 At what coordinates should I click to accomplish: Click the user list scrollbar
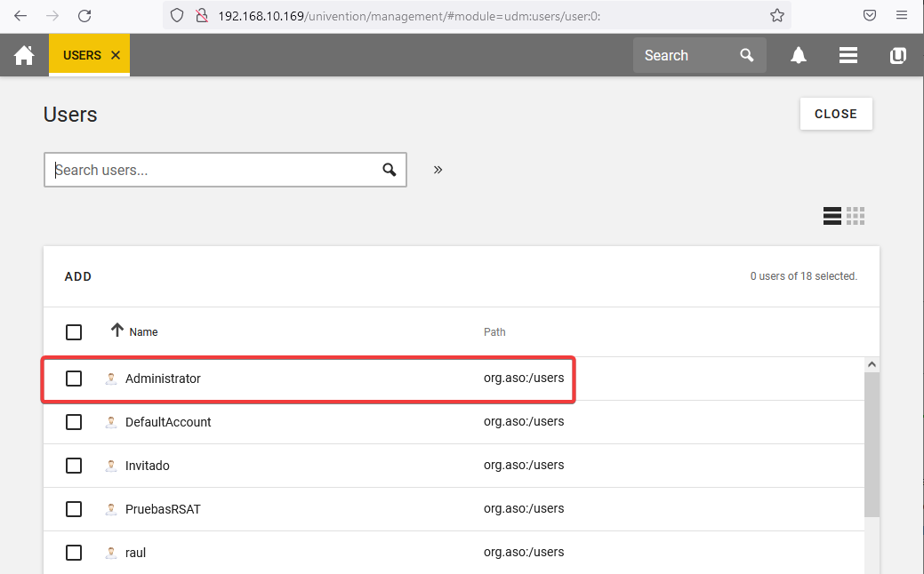click(872, 444)
